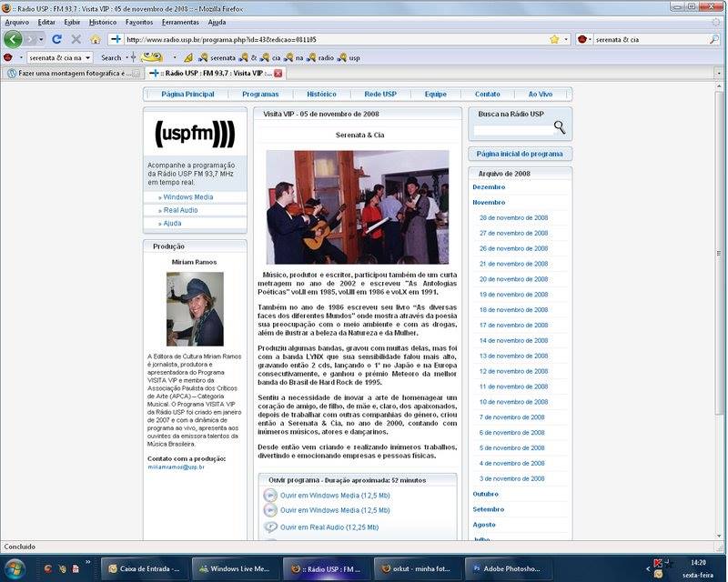The image size is (728, 582).
Task: Open Equipe page in site navigation
Action: point(436,95)
